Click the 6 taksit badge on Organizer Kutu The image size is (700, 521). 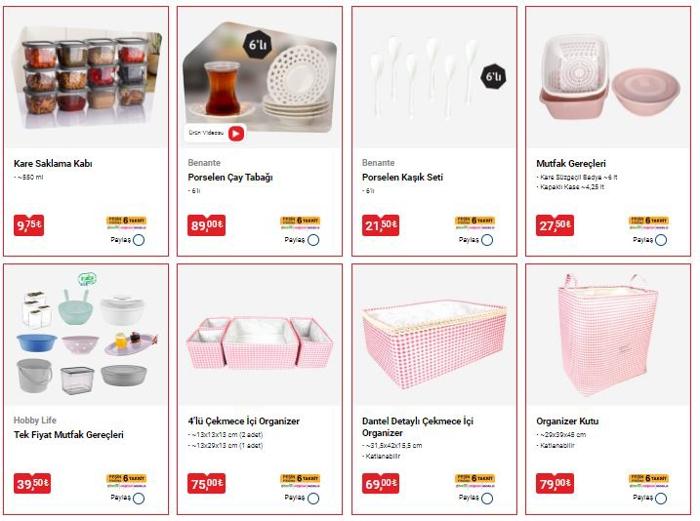(x=649, y=480)
